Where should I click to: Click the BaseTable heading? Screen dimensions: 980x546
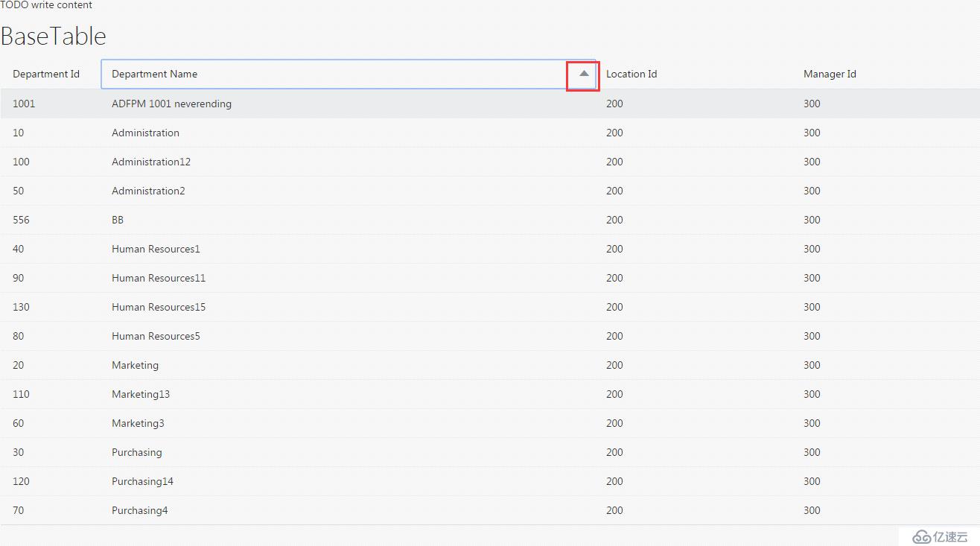[54, 36]
